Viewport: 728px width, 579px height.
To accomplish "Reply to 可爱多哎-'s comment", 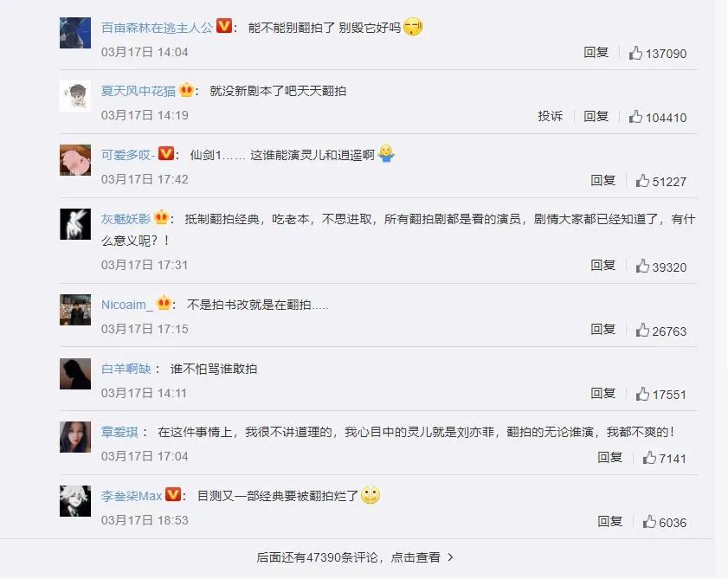I will (603, 180).
